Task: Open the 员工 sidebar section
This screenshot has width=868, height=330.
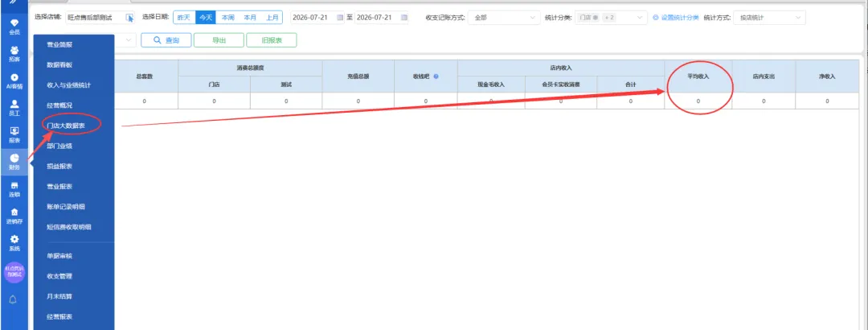Action: point(14,108)
